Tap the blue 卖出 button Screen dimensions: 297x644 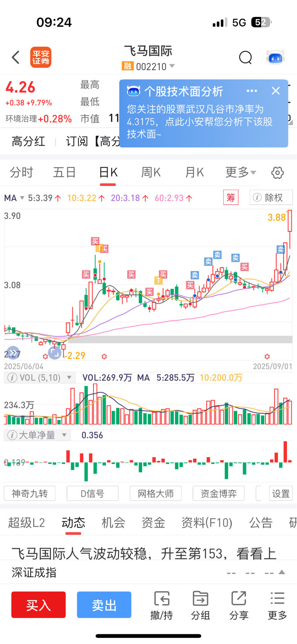point(104,605)
